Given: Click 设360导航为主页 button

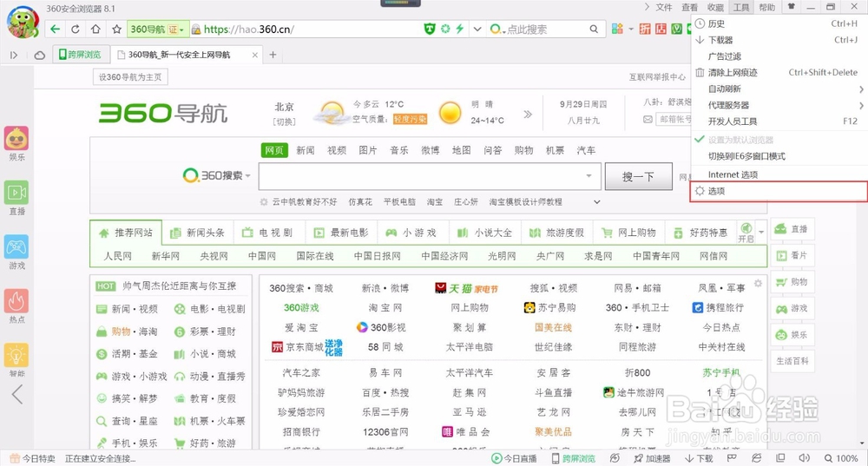Looking at the screenshot, I should coord(130,77).
